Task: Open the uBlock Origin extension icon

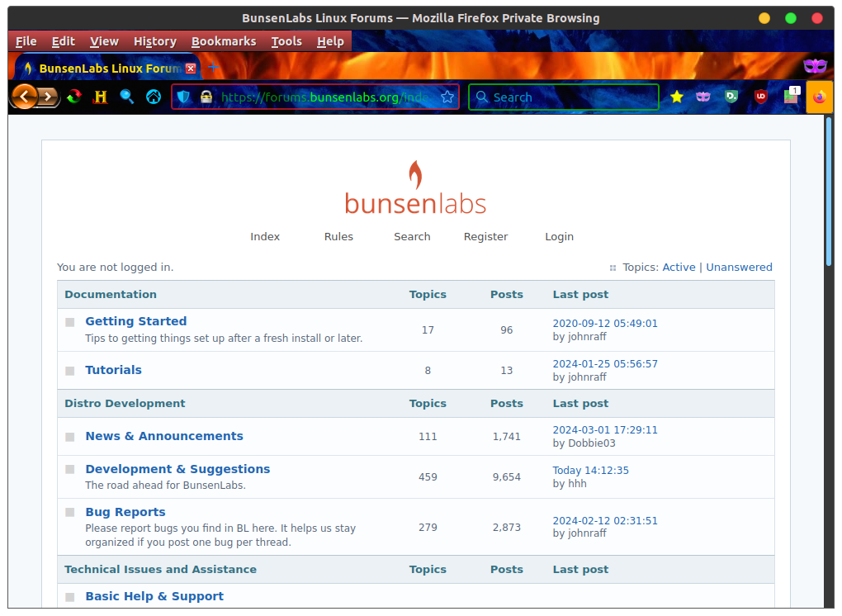Action: click(x=760, y=97)
